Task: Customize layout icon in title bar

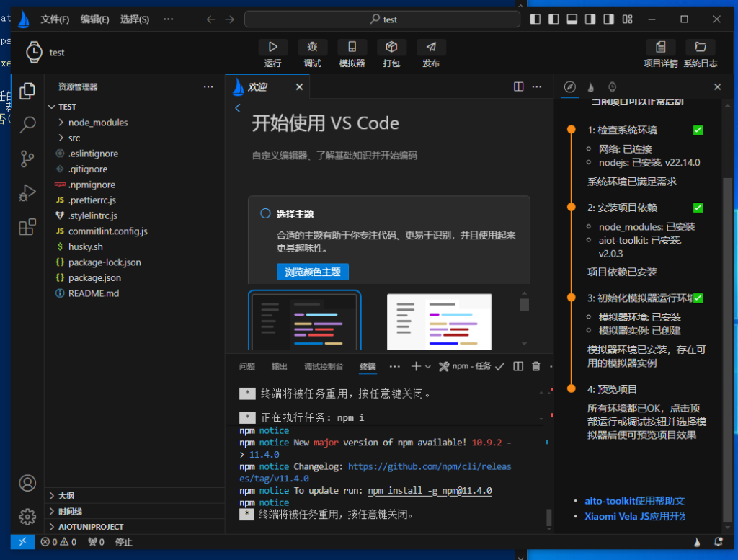Action: (628, 19)
